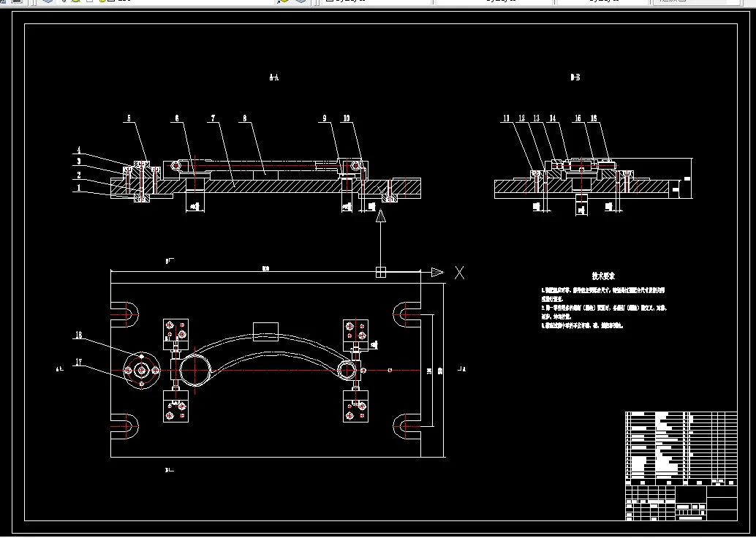Select the top-left clamp block in the plan view
The image size is (756, 538).
coord(175,331)
